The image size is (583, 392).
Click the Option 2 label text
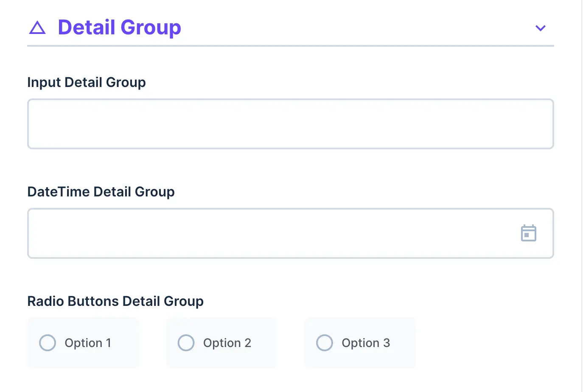(227, 343)
